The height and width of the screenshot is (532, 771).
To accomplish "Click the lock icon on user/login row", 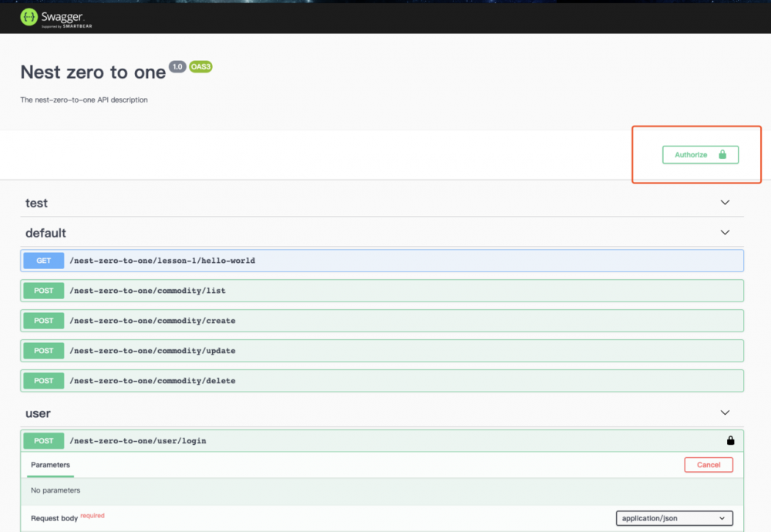I will pos(731,440).
